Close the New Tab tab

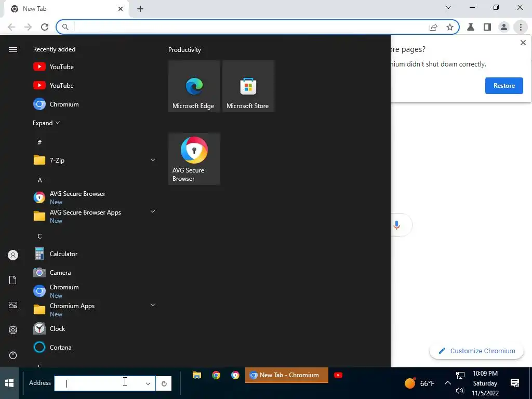coord(121,9)
